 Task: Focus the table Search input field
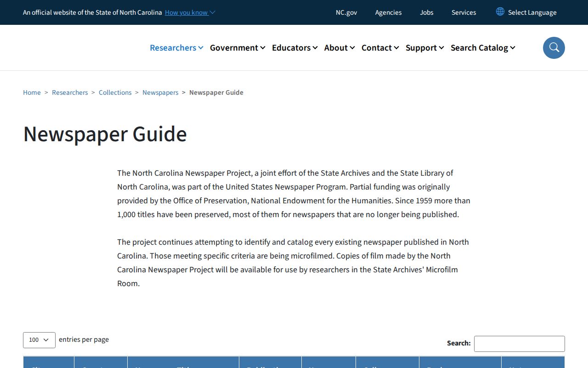[520, 344]
